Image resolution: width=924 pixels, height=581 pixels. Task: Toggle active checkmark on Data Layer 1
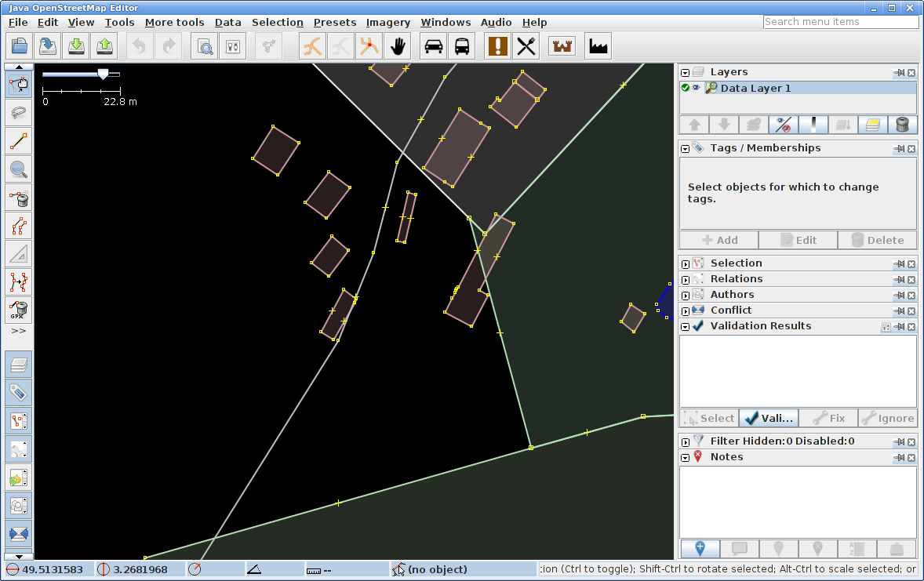[x=686, y=88]
